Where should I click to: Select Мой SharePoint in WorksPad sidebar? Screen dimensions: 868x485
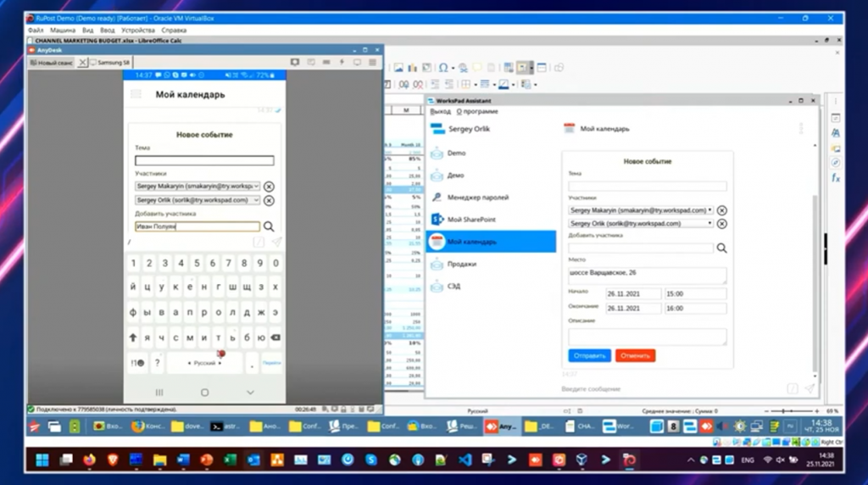pos(491,220)
